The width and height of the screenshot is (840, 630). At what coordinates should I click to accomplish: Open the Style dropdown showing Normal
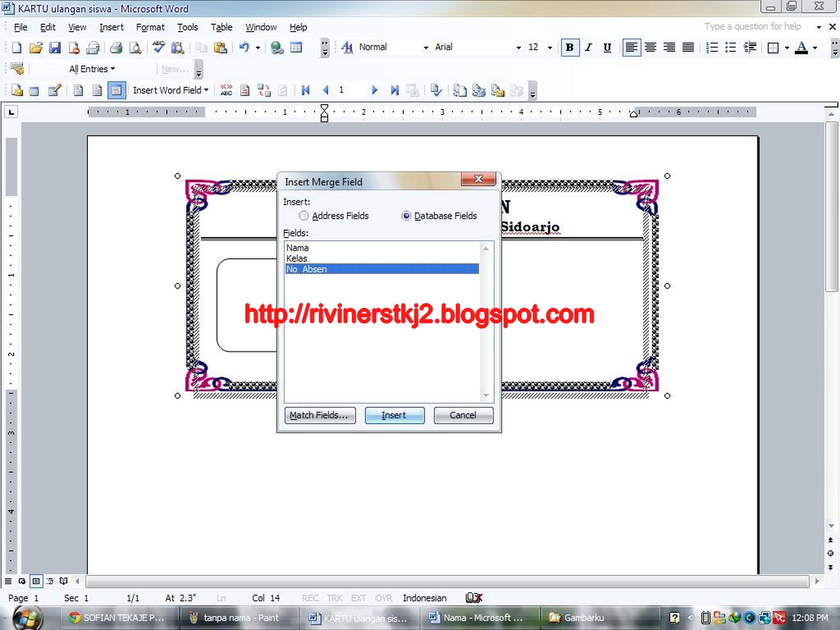426,48
